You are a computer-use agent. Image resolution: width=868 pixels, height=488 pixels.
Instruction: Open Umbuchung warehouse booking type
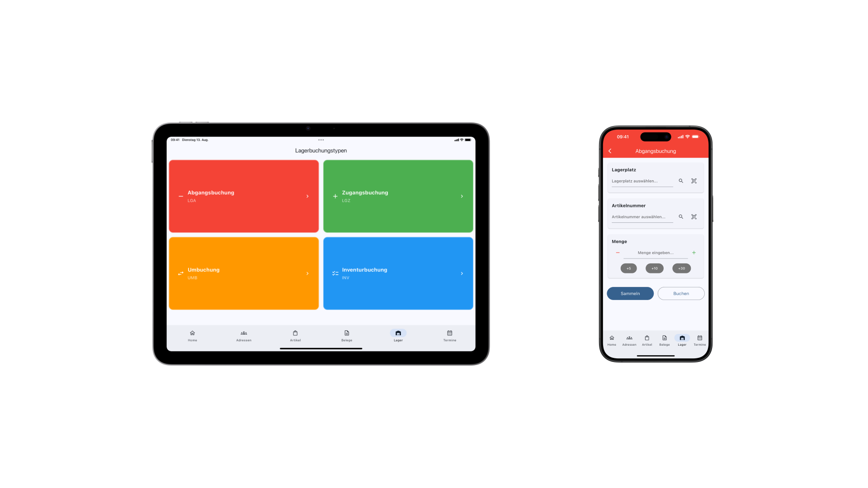(x=243, y=273)
